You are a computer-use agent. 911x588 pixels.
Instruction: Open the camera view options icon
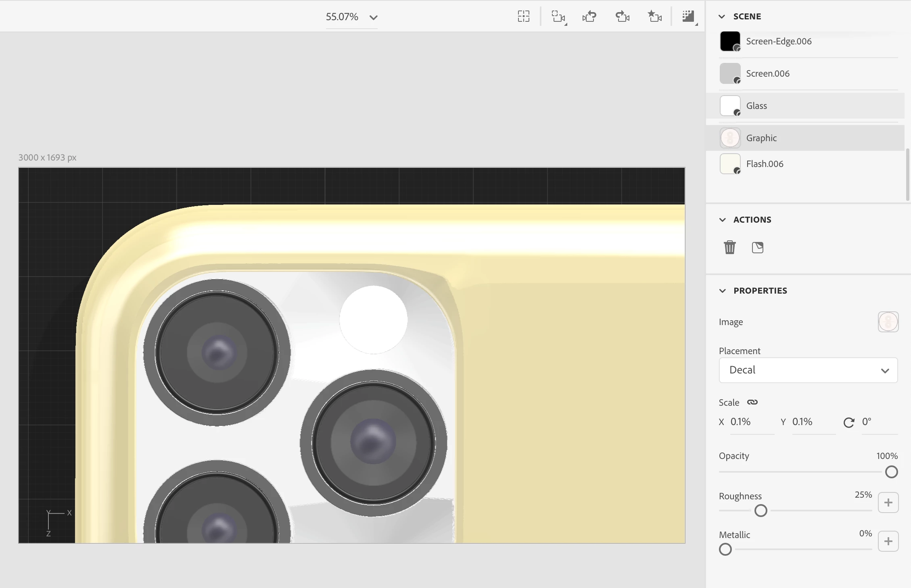point(558,17)
